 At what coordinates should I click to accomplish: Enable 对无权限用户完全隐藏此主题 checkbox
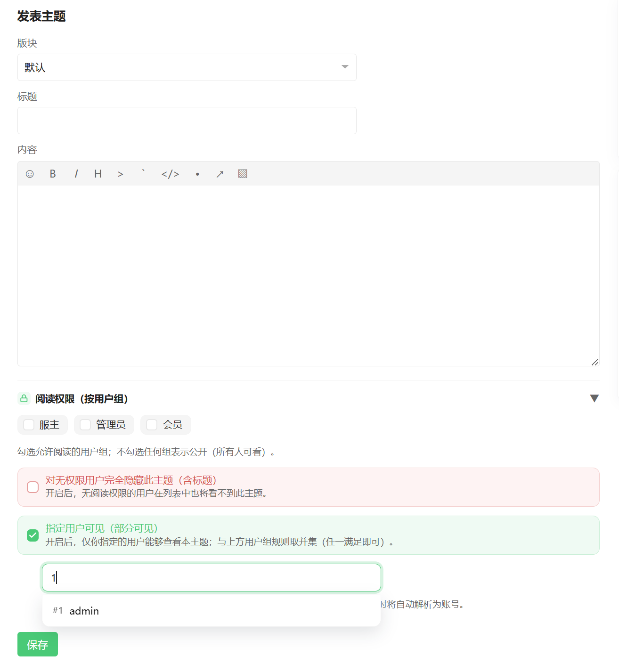(x=33, y=487)
